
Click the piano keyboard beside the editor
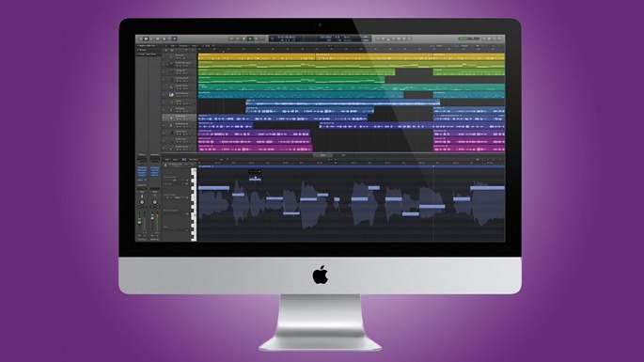click(194, 205)
